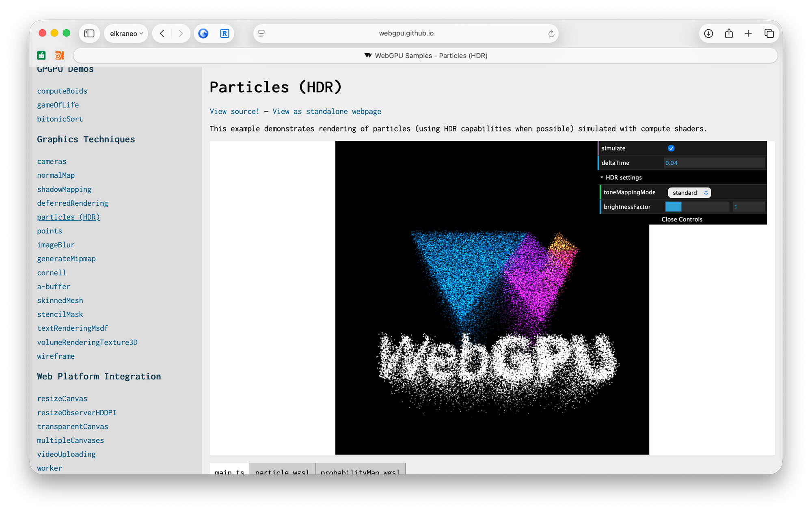The image size is (812, 513).
Task: Click the forward navigation arrow
Action: pos(180,33)
